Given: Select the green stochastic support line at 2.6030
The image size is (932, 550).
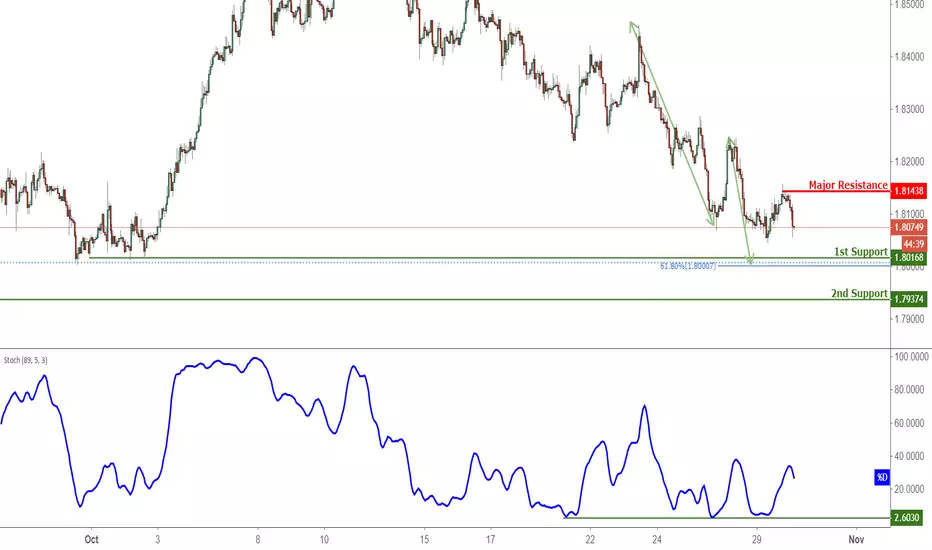Looking at the screenshot, I should pos(727,518).
